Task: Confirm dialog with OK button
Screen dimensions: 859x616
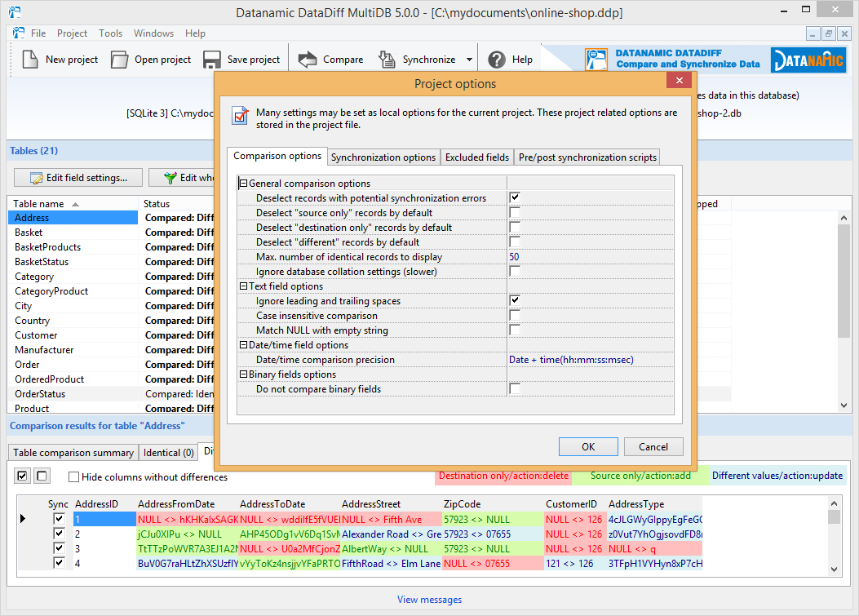Action: point(588,446)
